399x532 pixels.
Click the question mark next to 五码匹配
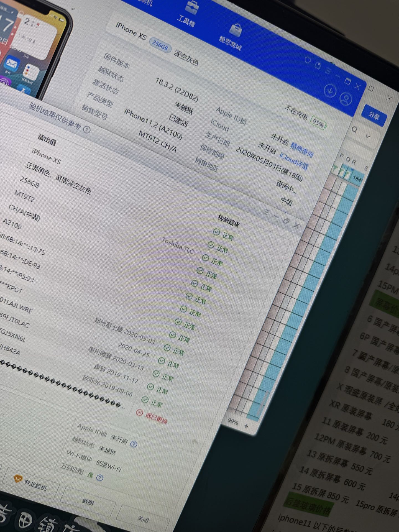[x=99, y=477]
